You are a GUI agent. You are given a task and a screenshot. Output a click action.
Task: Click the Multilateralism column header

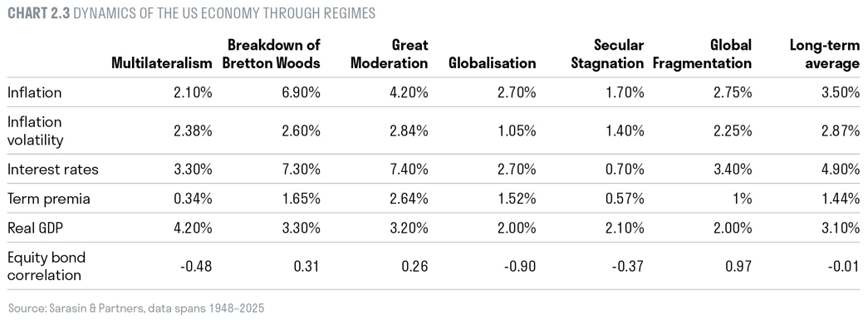[x=162, y=63]
